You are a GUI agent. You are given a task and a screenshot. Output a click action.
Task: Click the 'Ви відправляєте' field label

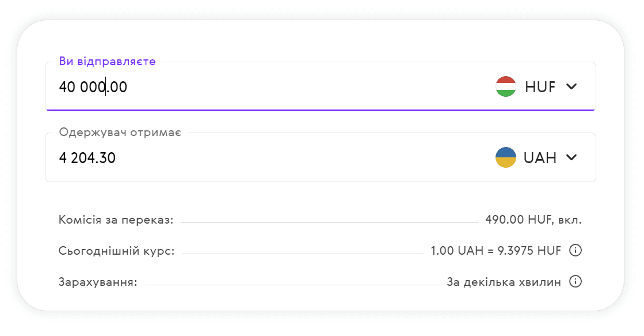pyautogui.click(x=107, y=62)
